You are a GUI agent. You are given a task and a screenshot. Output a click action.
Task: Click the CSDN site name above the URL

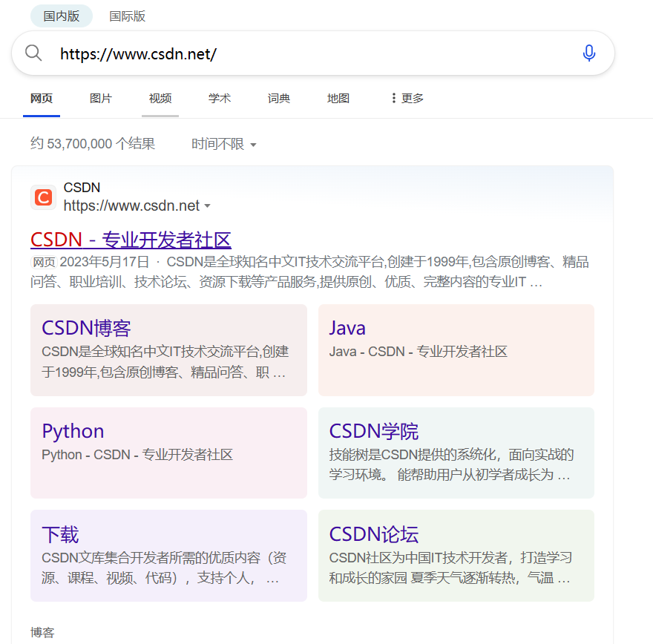pos(82,188)
